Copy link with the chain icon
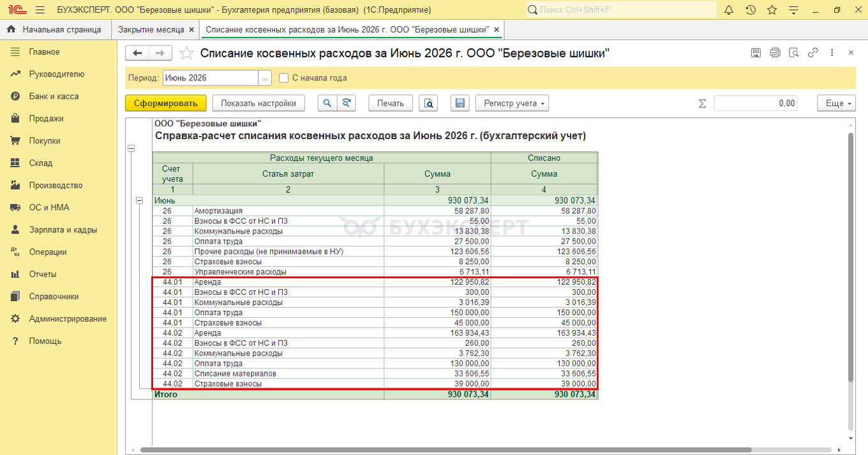This screenshot has height=455, width=868. 813,53
